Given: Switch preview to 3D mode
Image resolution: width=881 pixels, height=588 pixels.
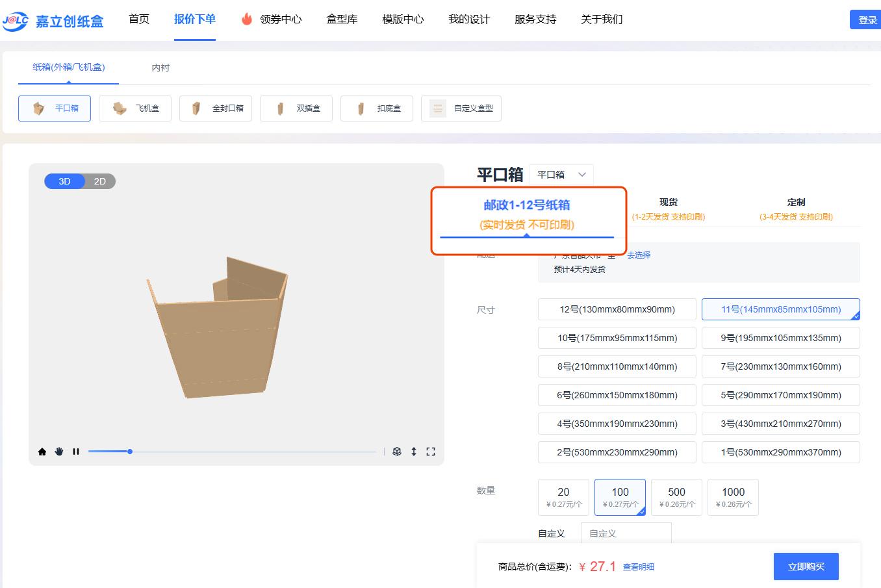Looking at the screenshot, I should pos(64,181).
